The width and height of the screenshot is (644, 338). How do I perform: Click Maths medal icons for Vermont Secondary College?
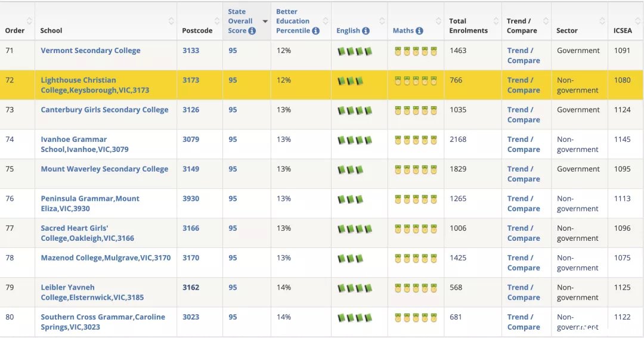[416, 51]
